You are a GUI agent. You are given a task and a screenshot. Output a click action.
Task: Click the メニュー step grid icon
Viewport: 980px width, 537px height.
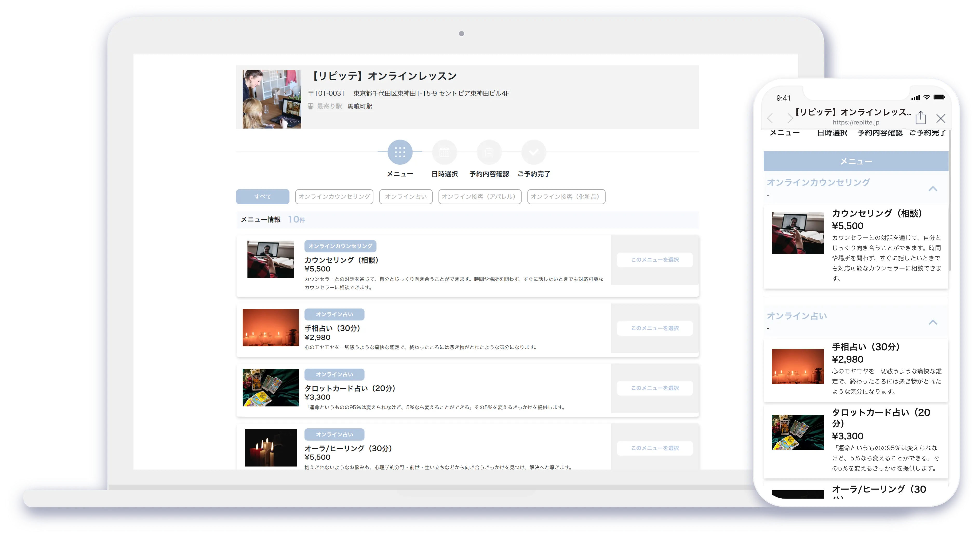399,152
